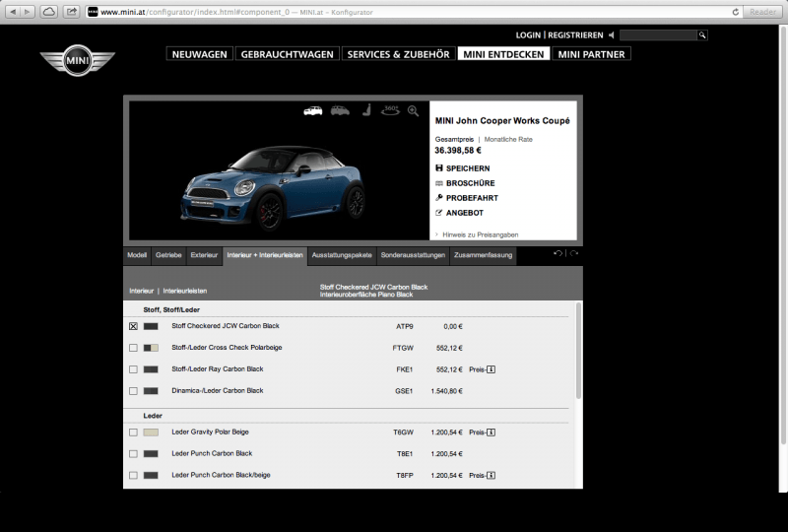Click the Reader button in address bar
The width and height of the screenshot is (788, 532).
(762, 12)
